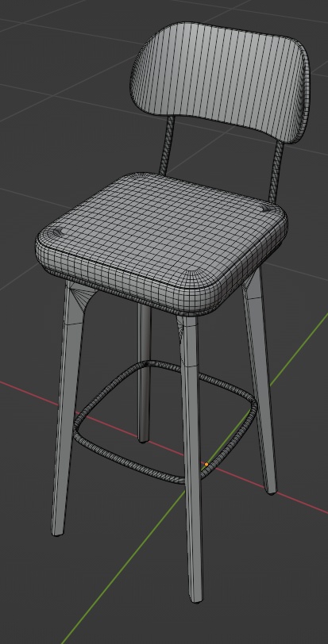The height and width of the screenshot is (644, 328).
Task: Click the left backrest support rod
Action: click(167, 145)
